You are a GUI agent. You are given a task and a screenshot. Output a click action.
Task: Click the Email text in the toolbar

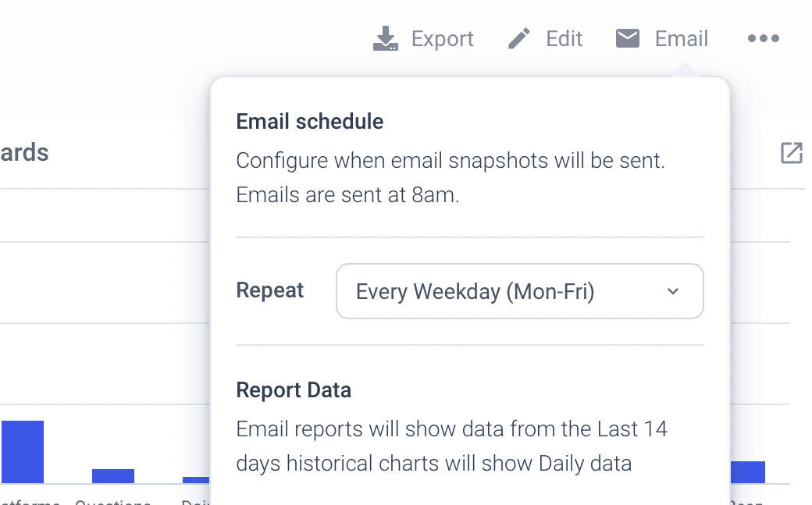point(681,39)
